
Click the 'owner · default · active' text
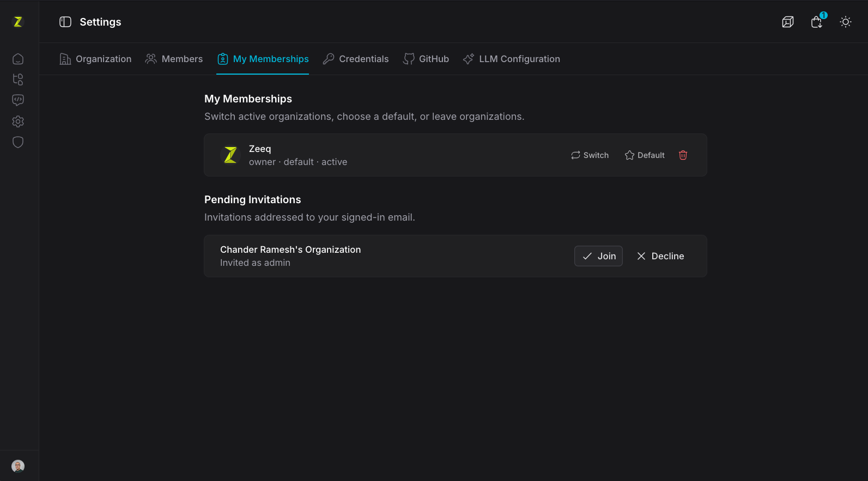298,162
